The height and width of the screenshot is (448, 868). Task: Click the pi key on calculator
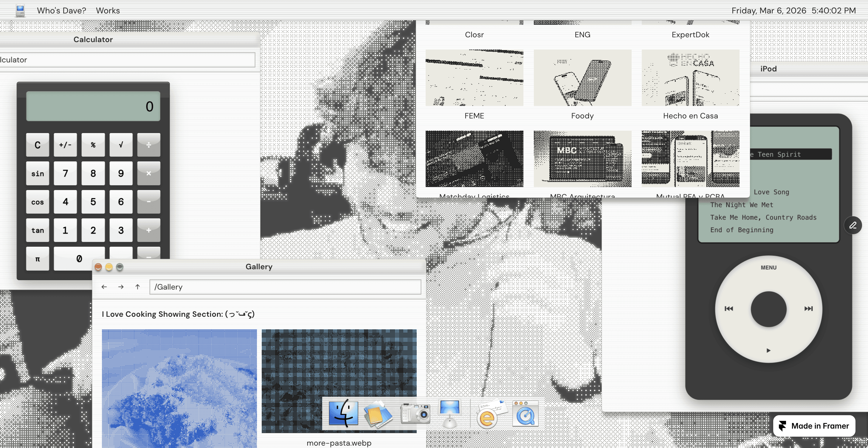(x=37, y=259)
